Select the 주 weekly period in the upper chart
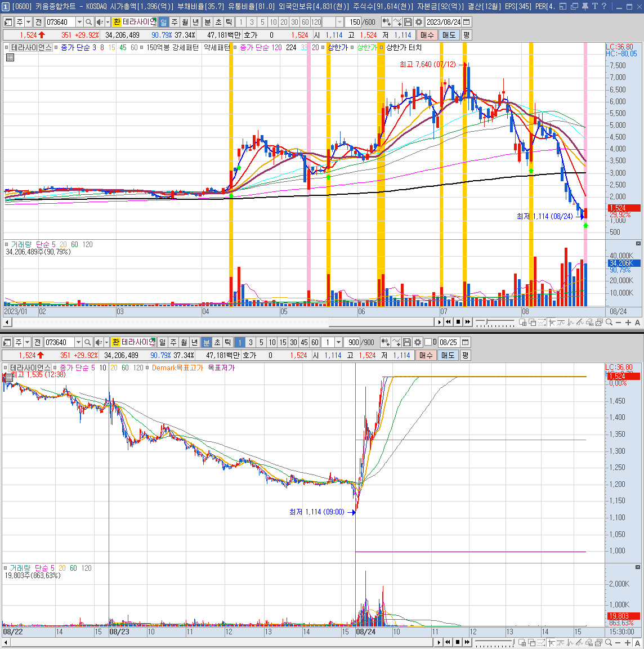644x649 pixels. (175, 22)
